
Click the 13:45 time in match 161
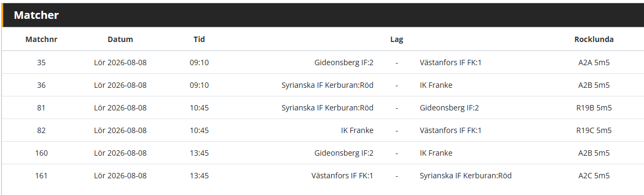click(199, 176)
